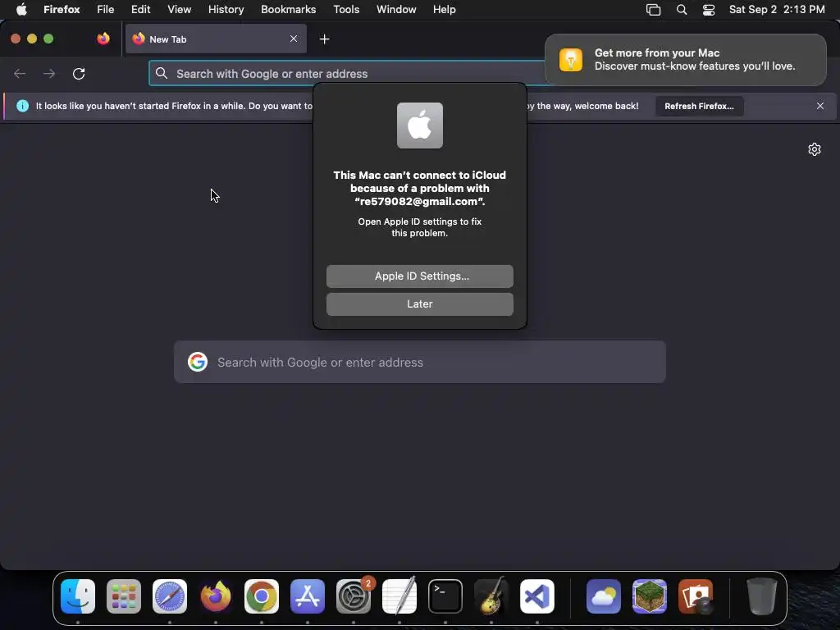Screen dimensions: 840x630
Task: Open the View menu
Action: tap(179, 10)
